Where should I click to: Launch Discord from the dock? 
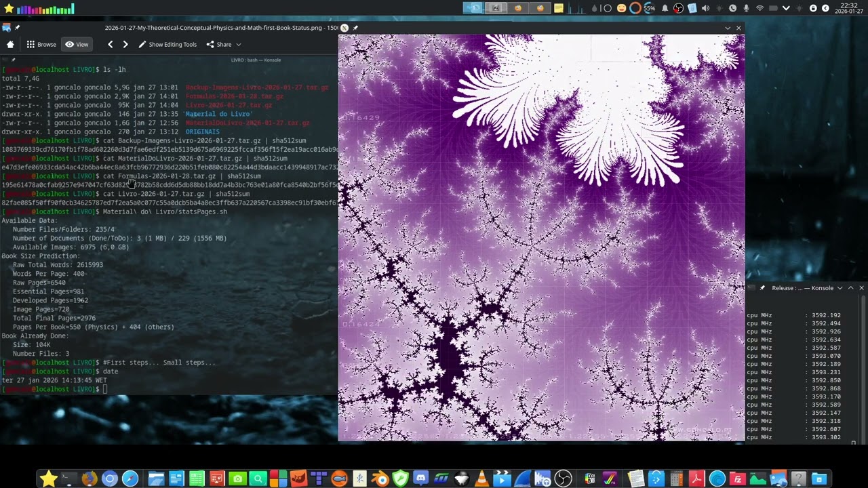(420, 479)
